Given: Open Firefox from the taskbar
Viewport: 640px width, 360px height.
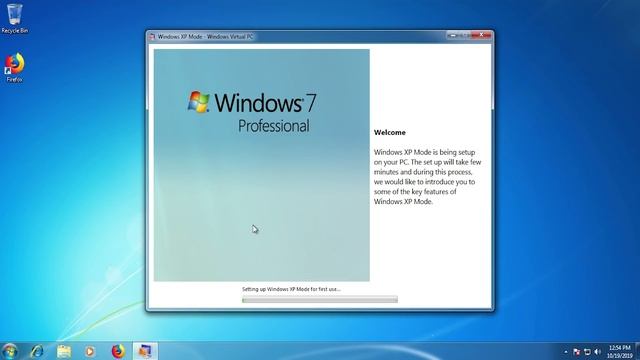Looking at the screenshot, I should (118, 351).
